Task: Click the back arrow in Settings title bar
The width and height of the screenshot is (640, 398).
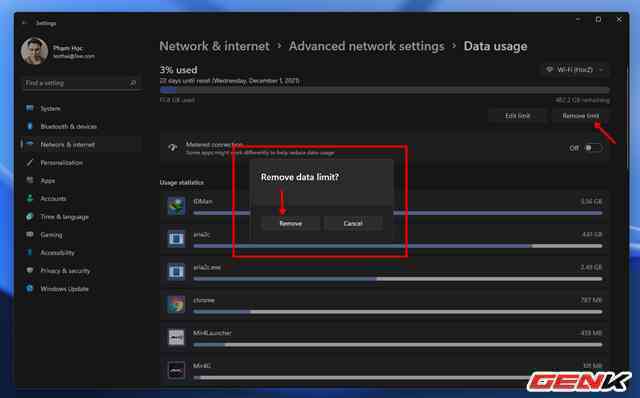Action: [x=24, y=23]
